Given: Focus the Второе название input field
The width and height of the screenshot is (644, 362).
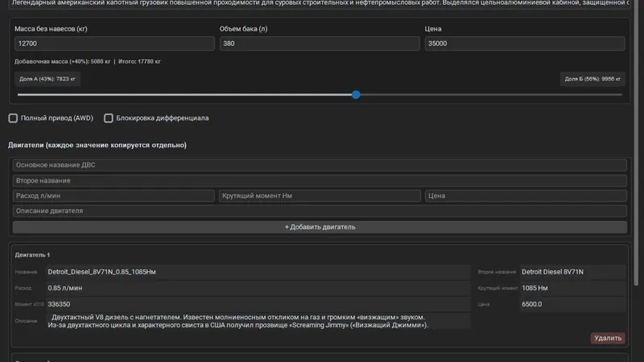Looking at the screenshot, I should pyautogui.click(x=320, y=180).
